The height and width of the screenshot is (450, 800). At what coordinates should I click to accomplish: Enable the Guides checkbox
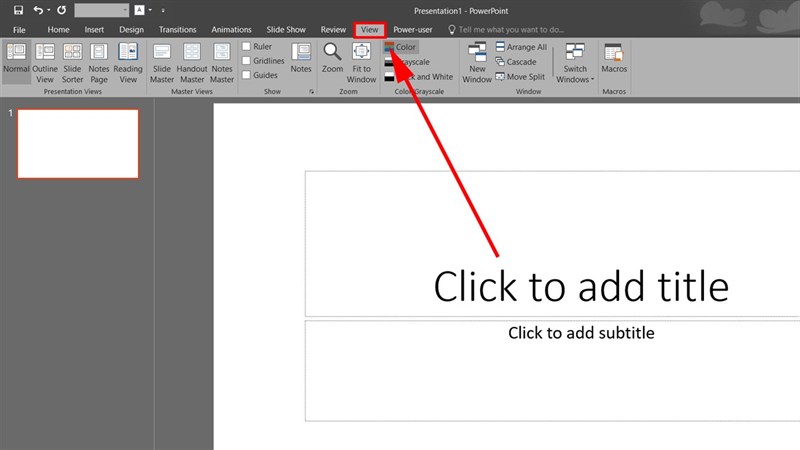246,75
